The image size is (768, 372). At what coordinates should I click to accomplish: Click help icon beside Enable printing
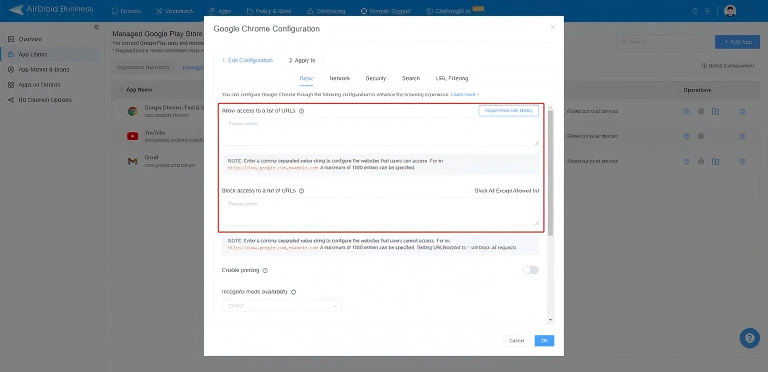point(265,270)
